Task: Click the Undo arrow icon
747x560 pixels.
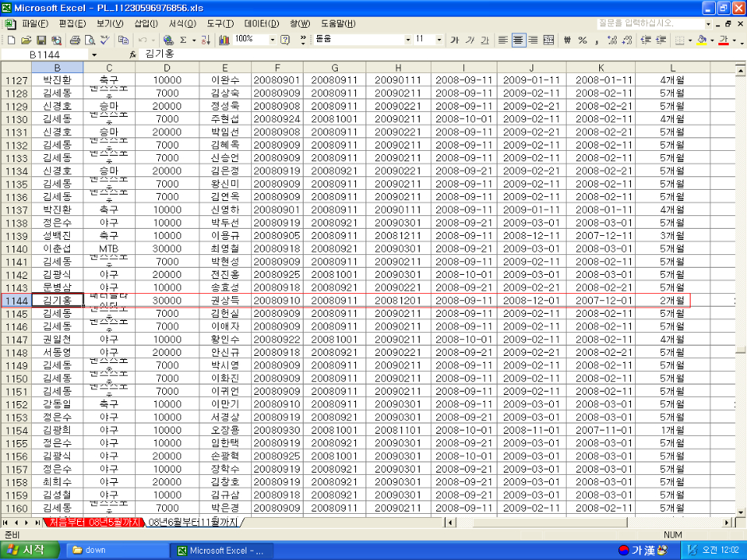Action: point(142,40)
